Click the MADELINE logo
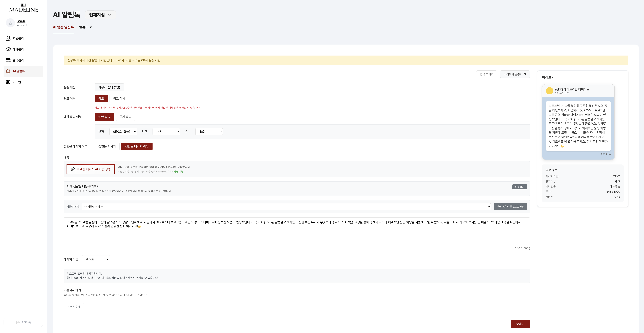This screenshot has height=333, width=644. tap(24, 8)
